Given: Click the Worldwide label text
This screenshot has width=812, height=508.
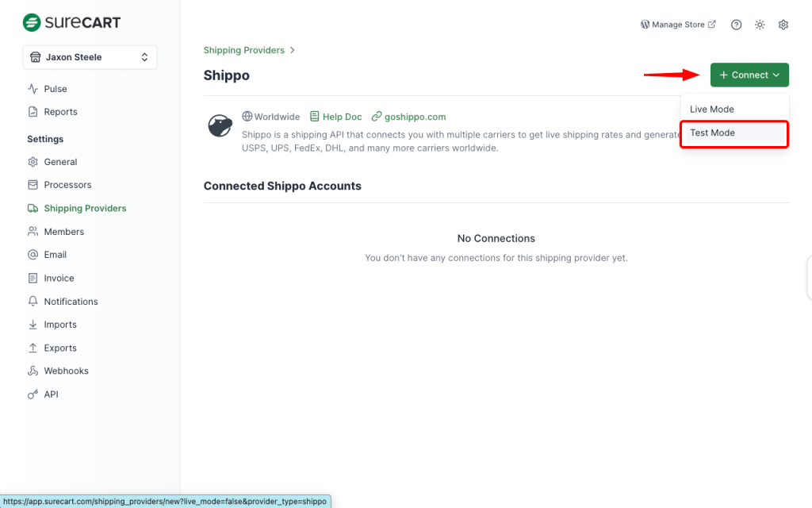Looking at the screenshot, I should click(x=277, y=117).
